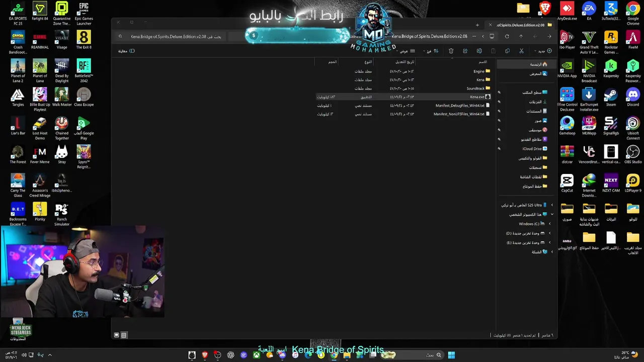Click the Cut scissors icon in Explorer toolbar

[x=521, y=51]
